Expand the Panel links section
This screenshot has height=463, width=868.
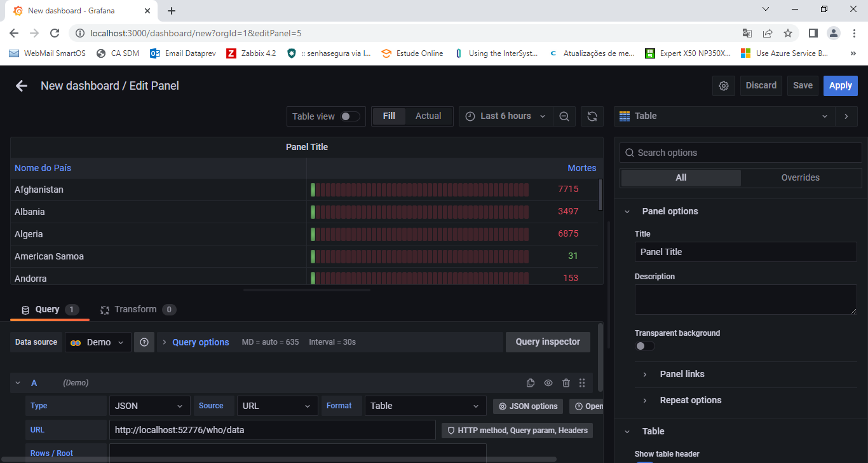tap(682, 374)
